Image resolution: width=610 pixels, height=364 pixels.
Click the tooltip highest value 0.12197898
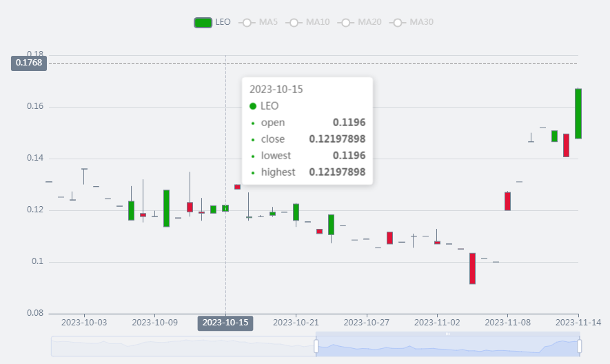click(337, 172)
